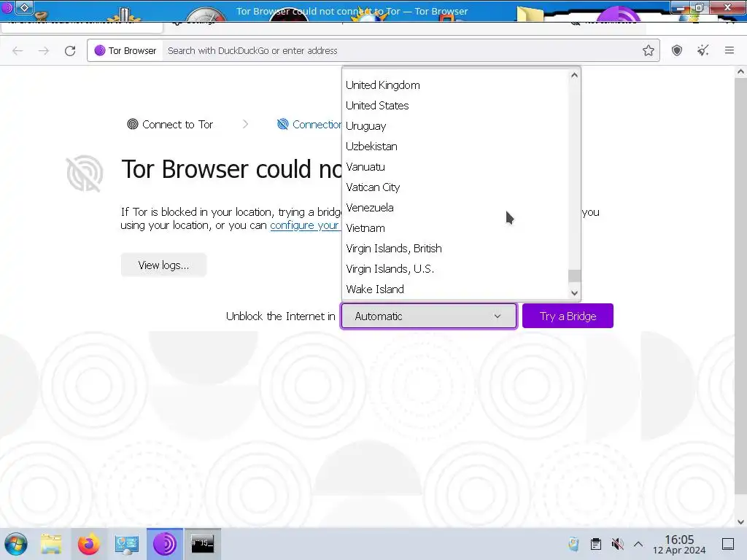Select Venezuela from the dropdown list
This screenshot has width=747, height=560.
click(455, 208)
